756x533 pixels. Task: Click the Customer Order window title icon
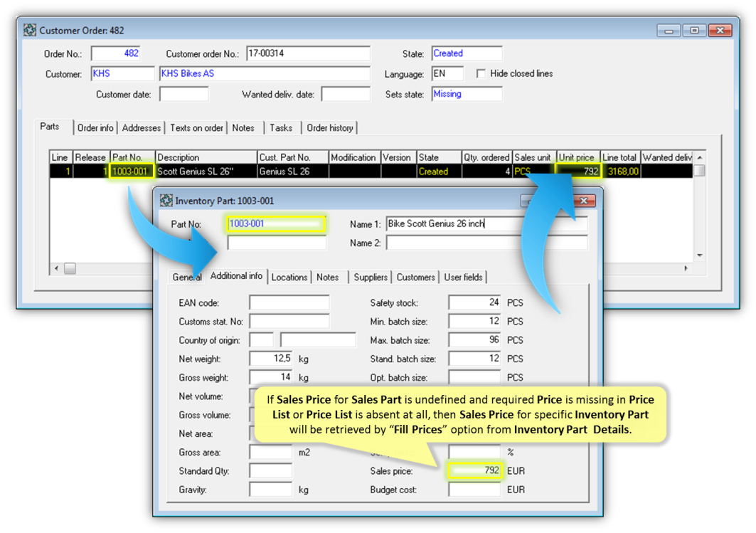pos(30,31)
